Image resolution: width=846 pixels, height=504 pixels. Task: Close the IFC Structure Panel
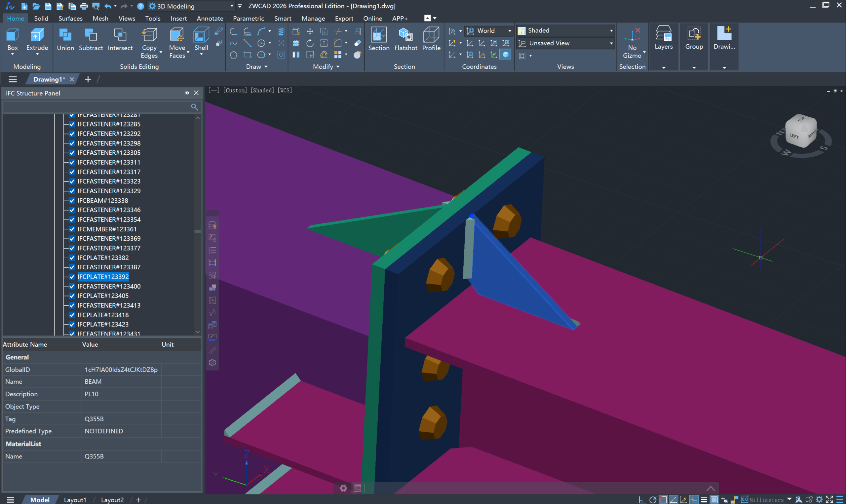coord(196,93)
